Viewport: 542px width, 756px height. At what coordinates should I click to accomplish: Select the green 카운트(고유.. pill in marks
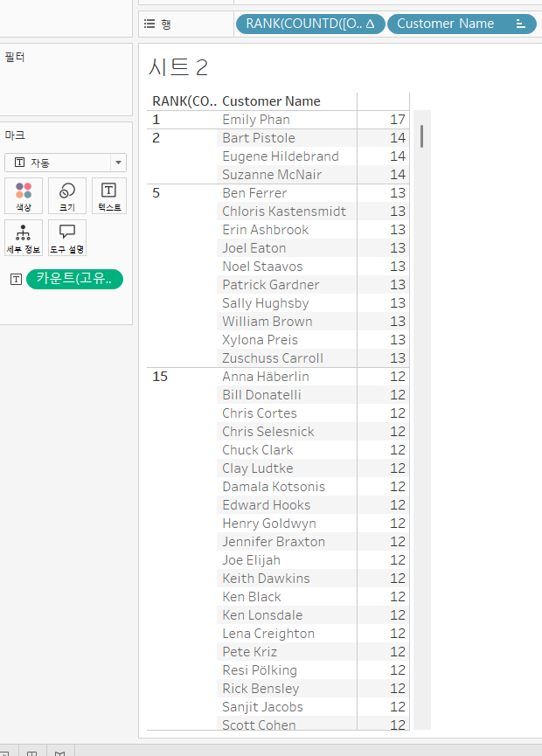click(x=74, y=279)
